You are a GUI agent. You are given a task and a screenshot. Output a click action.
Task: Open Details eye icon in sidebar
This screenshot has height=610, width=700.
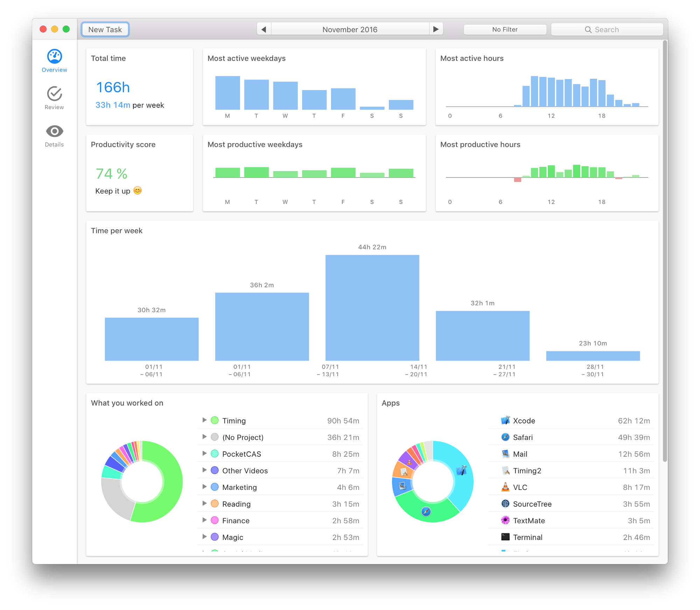tap(54, 131)
